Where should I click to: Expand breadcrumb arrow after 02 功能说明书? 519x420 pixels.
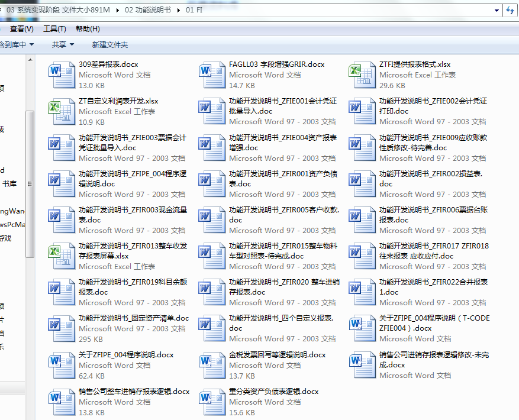(179, 11)
